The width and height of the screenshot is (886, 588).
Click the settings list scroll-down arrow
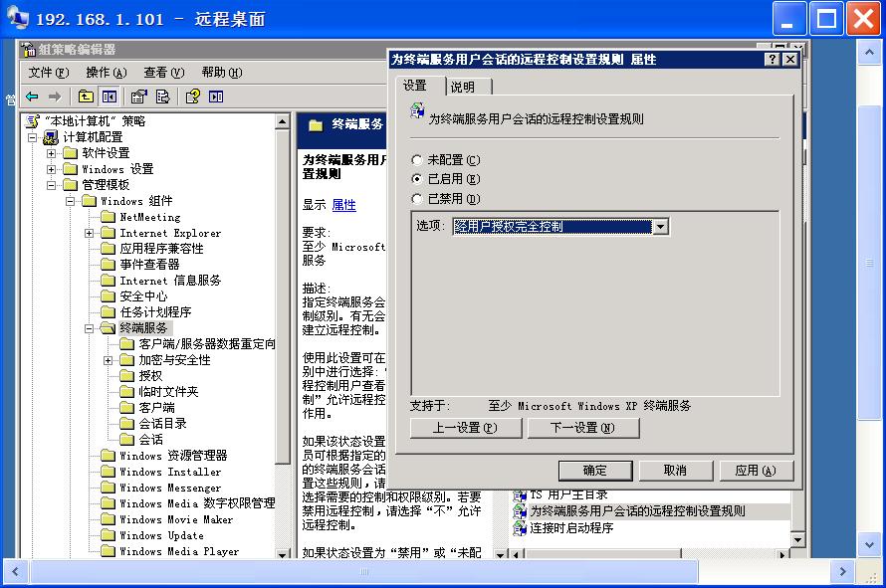click(797, 539)
